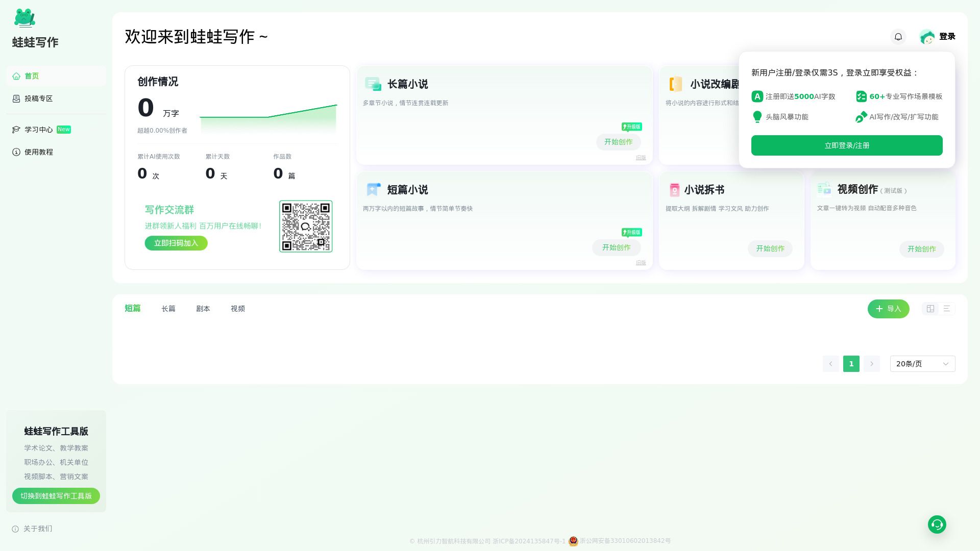Switch to the 剧本 tab

tap(203, 309)
